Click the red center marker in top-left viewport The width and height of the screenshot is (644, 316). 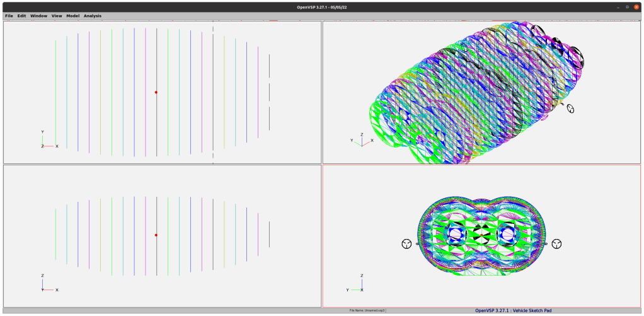(156, 92)
